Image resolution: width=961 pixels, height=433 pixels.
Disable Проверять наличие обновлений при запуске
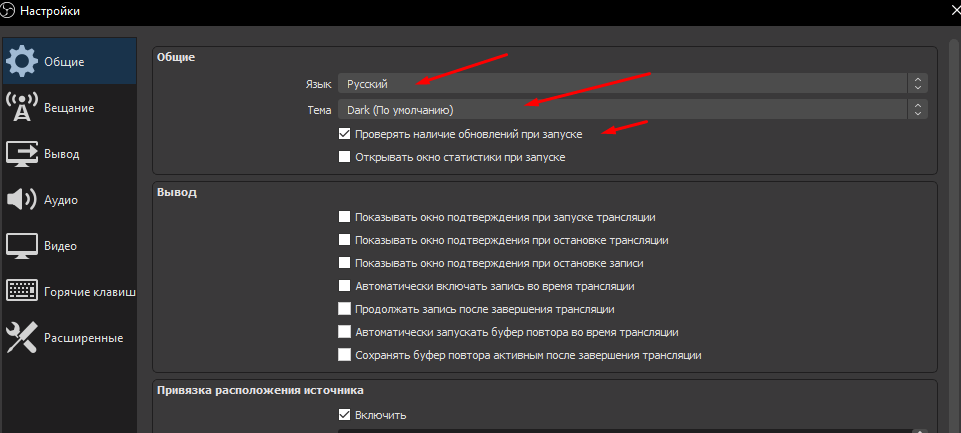click(x=345, y=133)
